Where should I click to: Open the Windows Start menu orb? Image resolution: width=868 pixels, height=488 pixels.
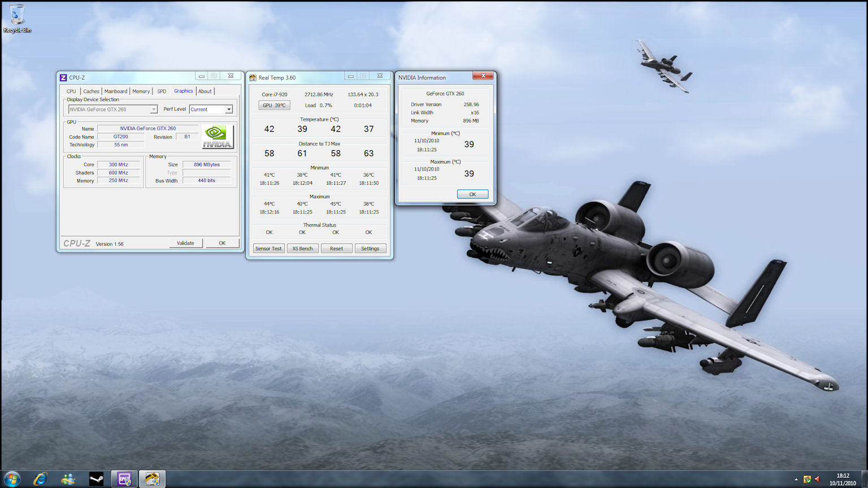(12, 480)
